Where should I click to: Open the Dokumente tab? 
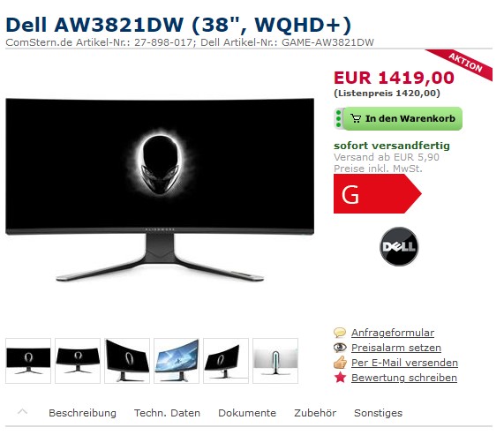pos(247,413)
